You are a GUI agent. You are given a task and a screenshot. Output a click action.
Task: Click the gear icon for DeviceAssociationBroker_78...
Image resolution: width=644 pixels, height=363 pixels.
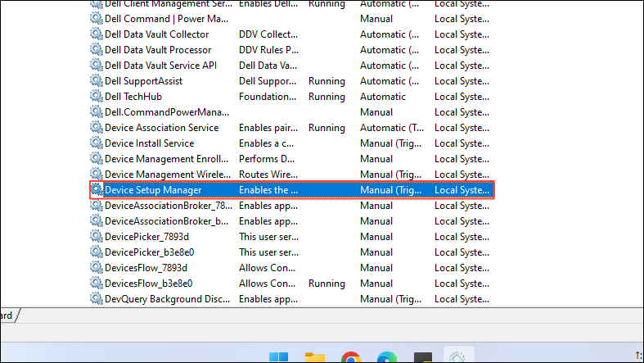[x=96, y=206]
